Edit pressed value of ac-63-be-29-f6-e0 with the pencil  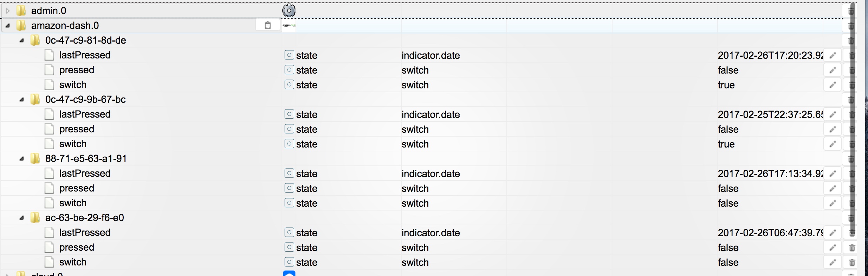point(833,247)
